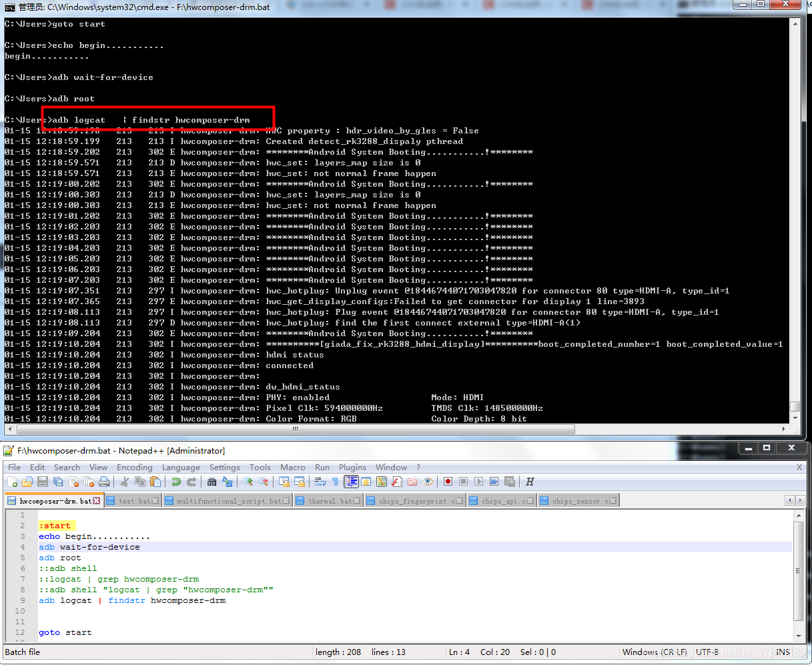This screenshot has width=812, height=665.
Task: Switch to the chips_api tab
Action: point(502,501)
